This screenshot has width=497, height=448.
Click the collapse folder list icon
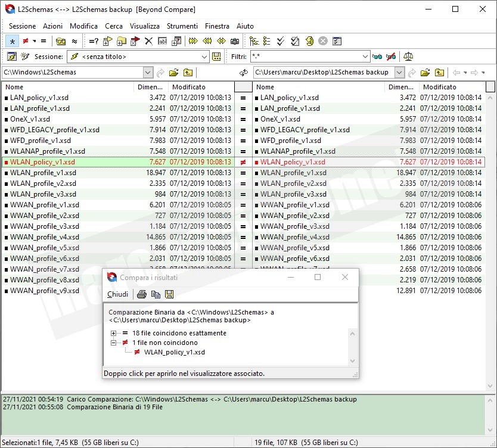point(266,41)
